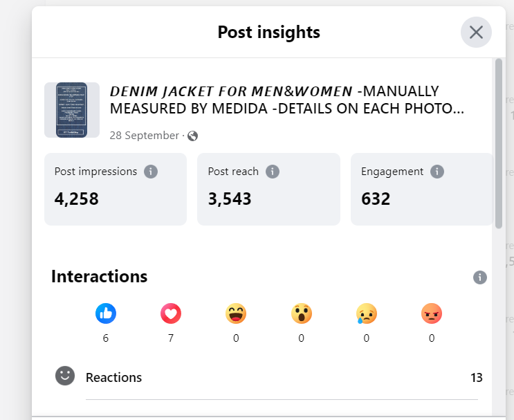Click the public globe audience icon

[193, 136]
